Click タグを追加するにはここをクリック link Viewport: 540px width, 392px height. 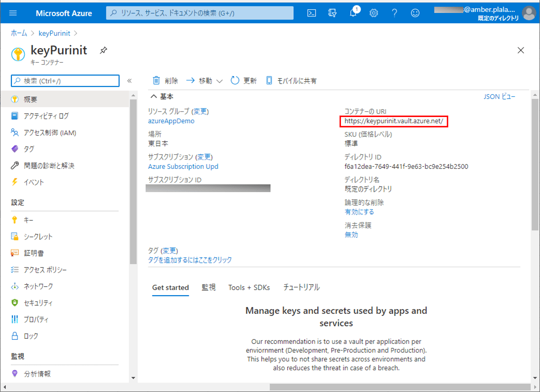(190, 260)
